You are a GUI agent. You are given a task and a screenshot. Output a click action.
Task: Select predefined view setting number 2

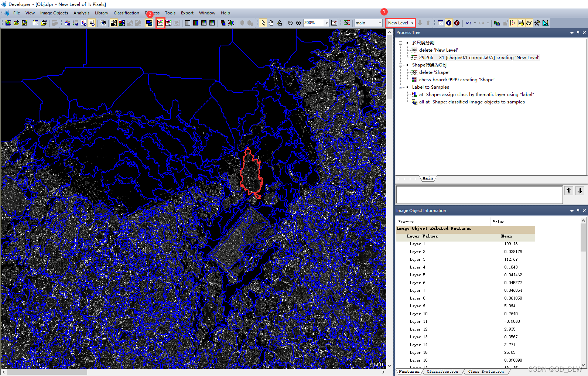(x=75, y=23)
